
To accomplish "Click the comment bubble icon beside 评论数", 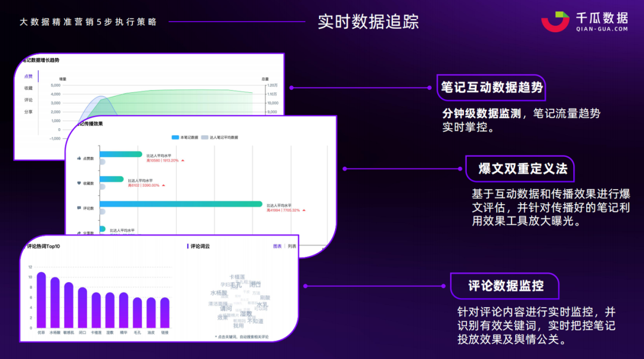I will (79, 208).
